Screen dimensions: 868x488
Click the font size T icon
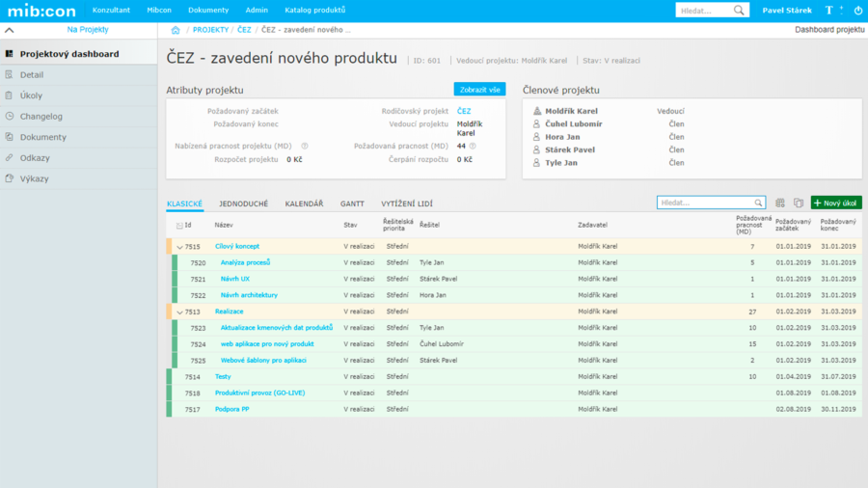(828, 11)
